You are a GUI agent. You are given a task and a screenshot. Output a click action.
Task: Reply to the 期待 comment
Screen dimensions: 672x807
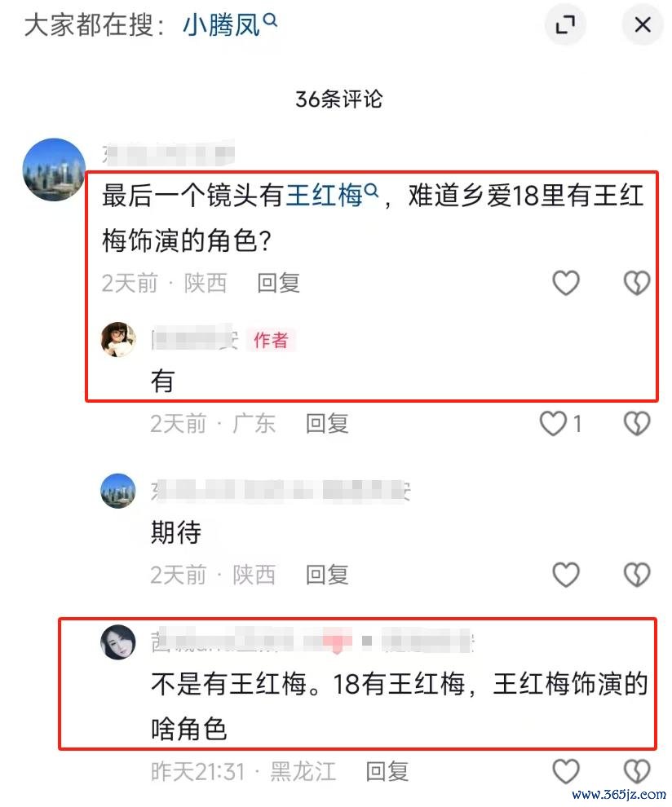pos(327,575)
